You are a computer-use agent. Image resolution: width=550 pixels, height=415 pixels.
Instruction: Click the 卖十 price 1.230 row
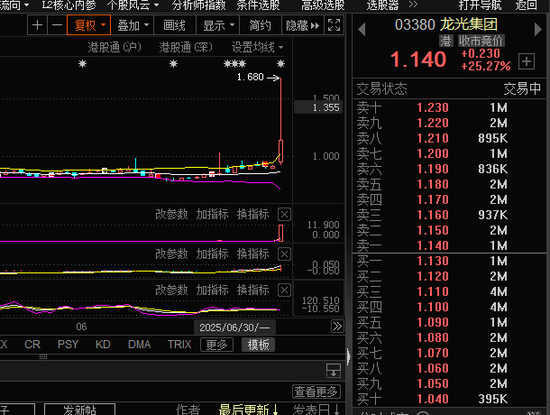[x=449, y=107]
